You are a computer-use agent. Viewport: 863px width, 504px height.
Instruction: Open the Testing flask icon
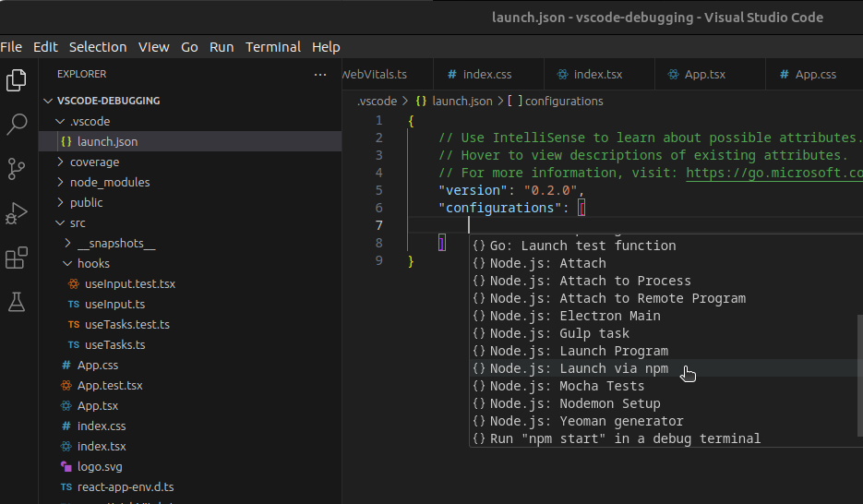(17, 301)
